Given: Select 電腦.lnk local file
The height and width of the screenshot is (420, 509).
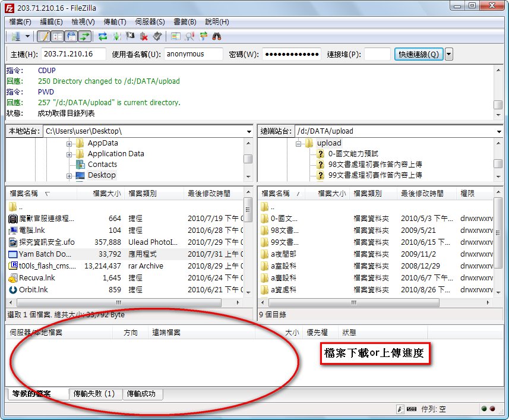Looking at the screenshot, I should click(125, 230).
